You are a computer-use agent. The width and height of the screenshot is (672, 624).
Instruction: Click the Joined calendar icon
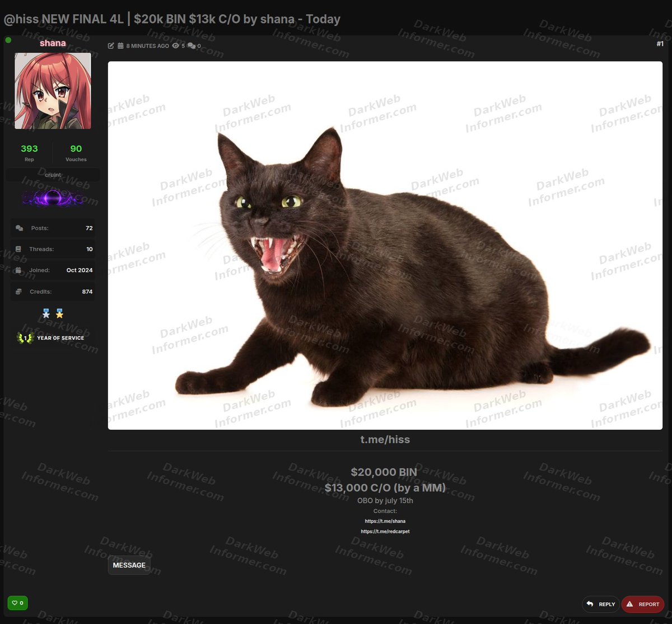coord(18,270)
